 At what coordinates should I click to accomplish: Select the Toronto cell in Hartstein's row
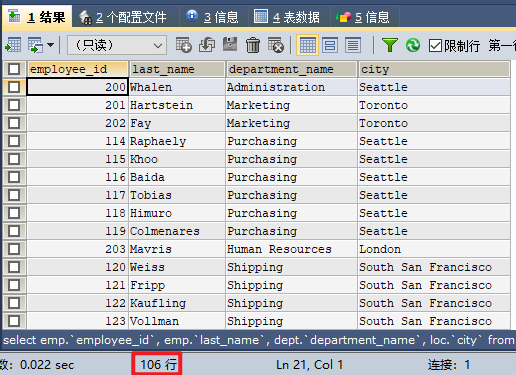click(434, 105)
